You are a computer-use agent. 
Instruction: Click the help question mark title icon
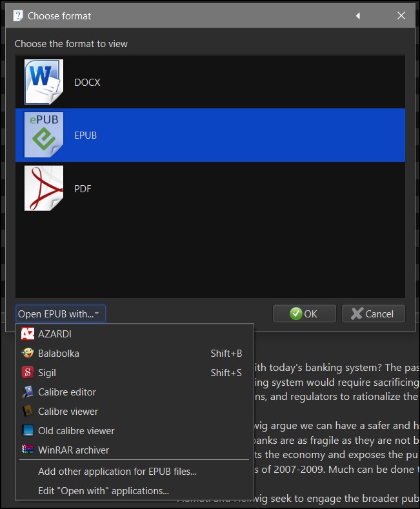tap(18, 15)
